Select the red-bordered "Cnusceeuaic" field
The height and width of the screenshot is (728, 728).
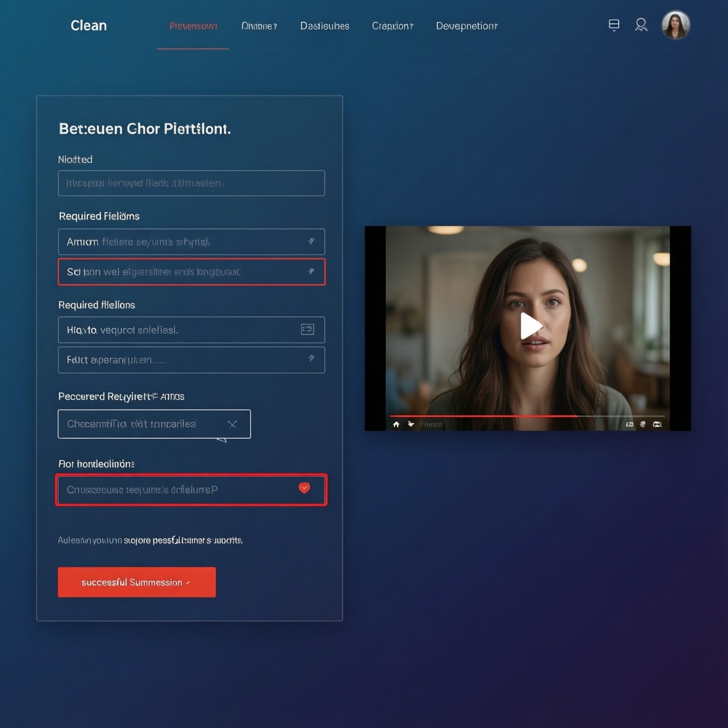coord(191,490)
